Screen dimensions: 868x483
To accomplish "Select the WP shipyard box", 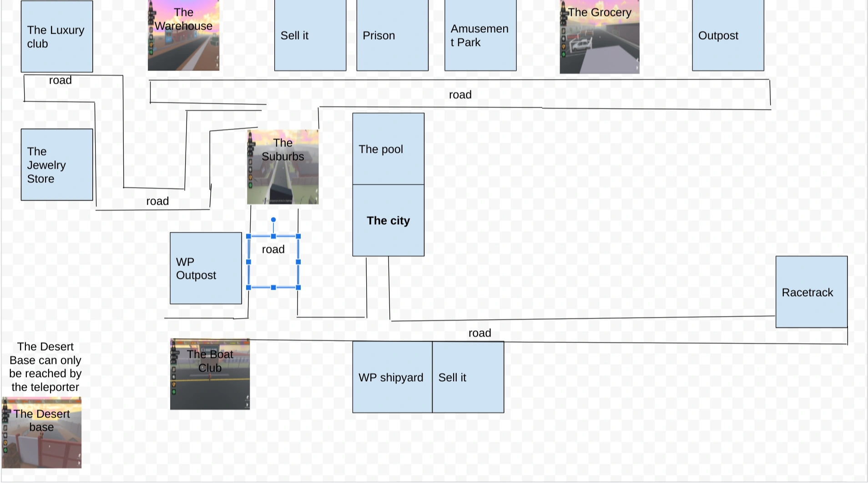I will pyautogui.click(x=392, y=377).
